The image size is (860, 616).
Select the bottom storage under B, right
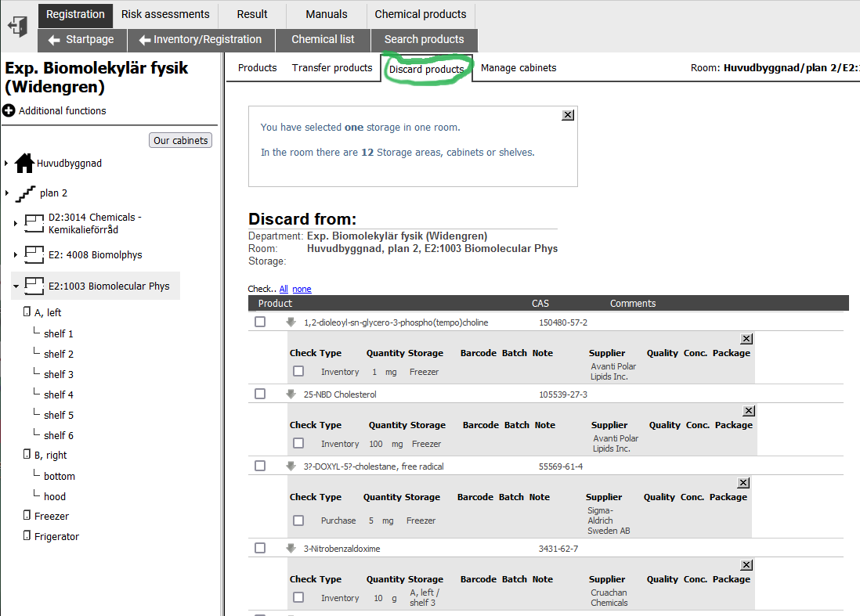point(60,476)
